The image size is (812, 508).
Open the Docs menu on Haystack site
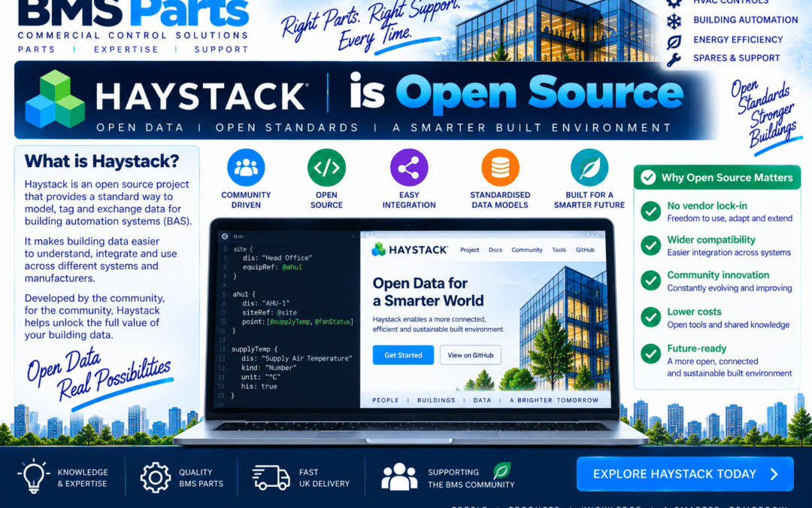tap(495, 250)
